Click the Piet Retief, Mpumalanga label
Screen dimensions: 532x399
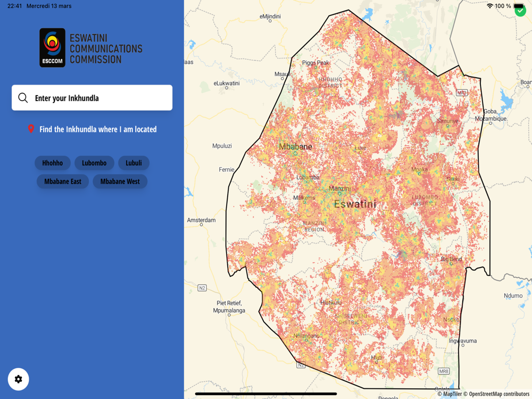coord(229,306)
